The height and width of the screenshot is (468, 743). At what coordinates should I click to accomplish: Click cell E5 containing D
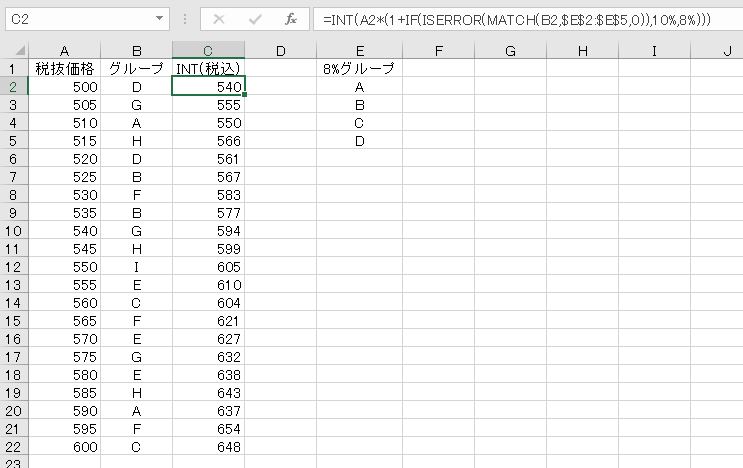point(360,141)
